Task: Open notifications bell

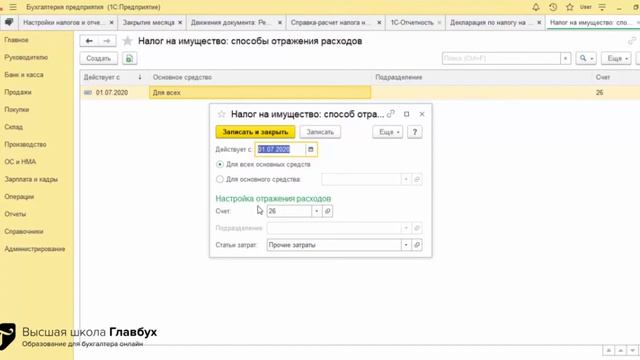Action: coord(536,7)
